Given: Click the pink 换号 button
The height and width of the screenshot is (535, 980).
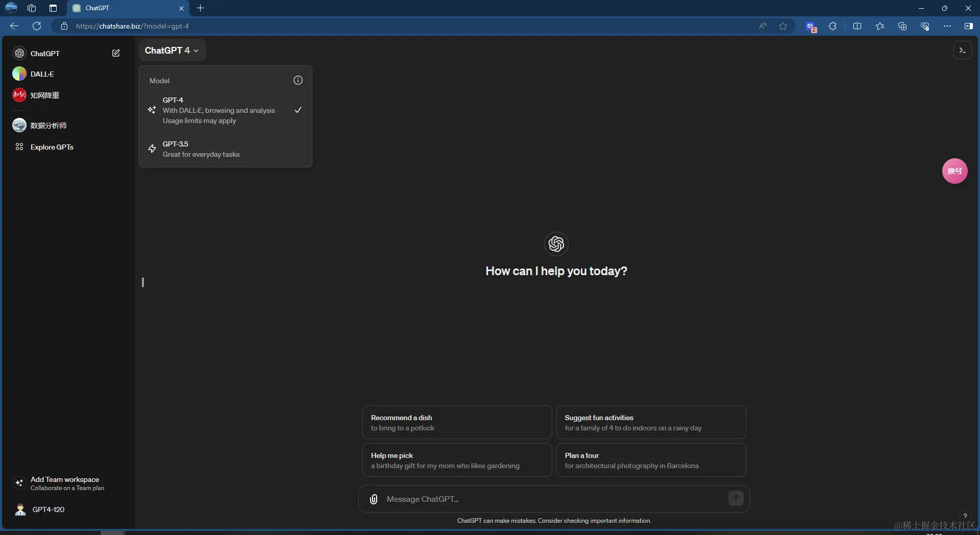Looking at the screenshot, I should [954, 171].
